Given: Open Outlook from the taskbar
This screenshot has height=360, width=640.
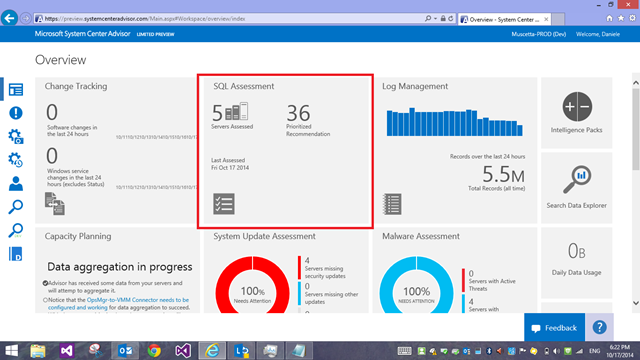Looking at the screenshot, I should tap(125, 351).
